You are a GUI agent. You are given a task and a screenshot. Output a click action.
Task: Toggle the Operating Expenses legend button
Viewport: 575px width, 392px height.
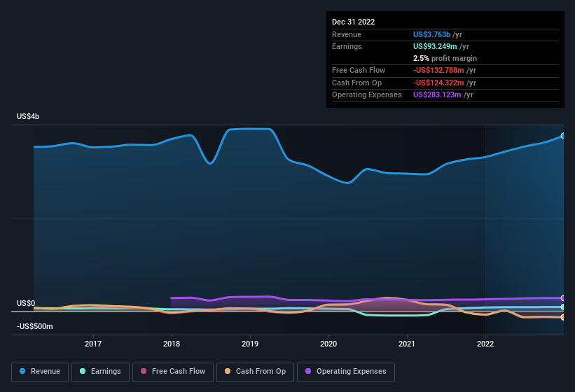click(346, 372)
